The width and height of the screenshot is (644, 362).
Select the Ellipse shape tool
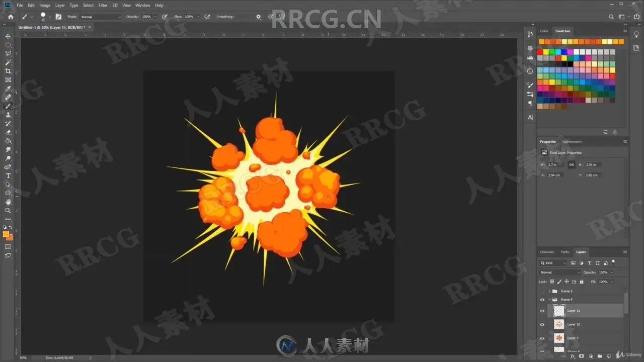point(8,193)
